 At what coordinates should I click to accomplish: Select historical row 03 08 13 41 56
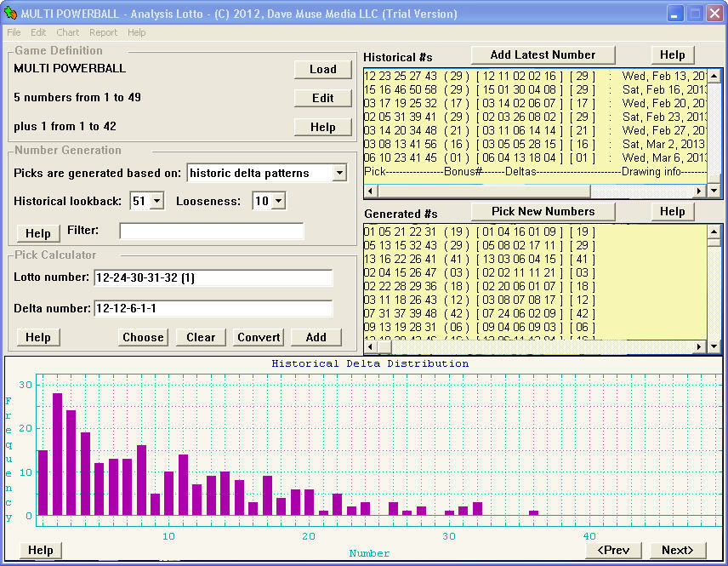(535, 144)
